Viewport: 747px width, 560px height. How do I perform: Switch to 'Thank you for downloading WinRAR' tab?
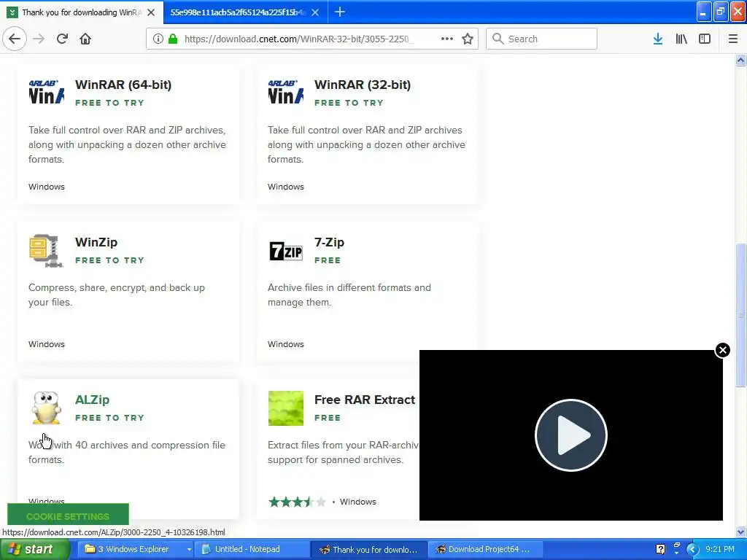[x=82, y=12]
